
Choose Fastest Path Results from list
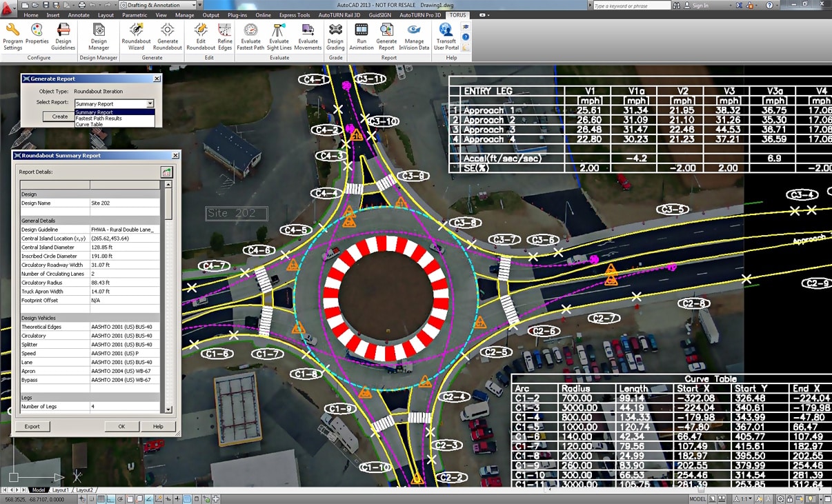(x=99, y=119)
